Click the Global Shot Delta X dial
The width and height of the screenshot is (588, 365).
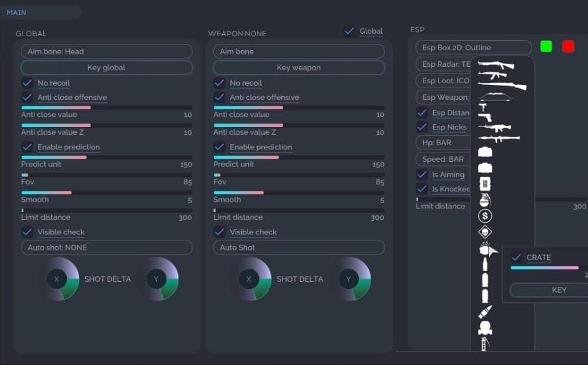pos(57,279)
